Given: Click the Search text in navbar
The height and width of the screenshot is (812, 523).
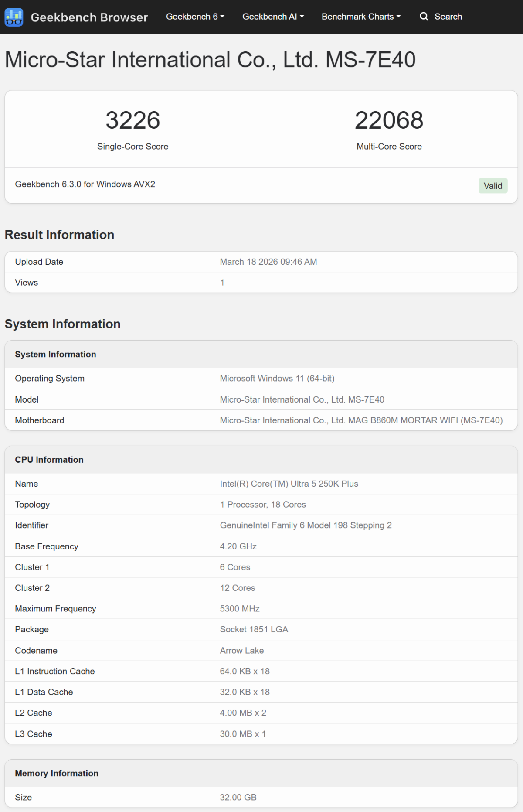Looking at the screenshot, I should (448, 17).
